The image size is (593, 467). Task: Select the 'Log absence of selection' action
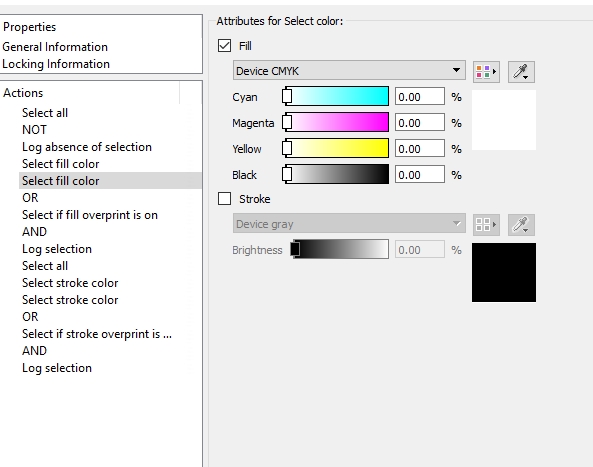[x=87, y=147]
